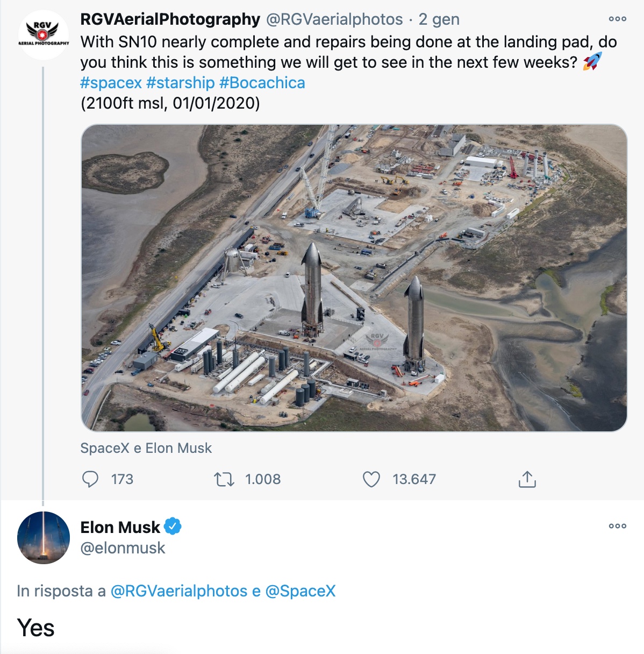The width and height of the screenshot is (644, 654).
Task: Click the @elonmusk handle
Action: pos(123,548)
